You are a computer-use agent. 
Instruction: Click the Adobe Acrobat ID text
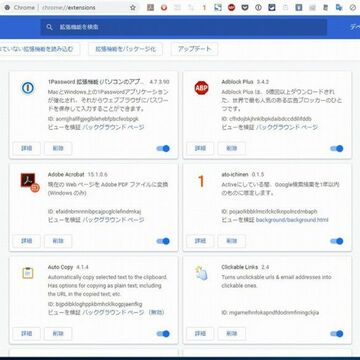click(x=94, y=211)
